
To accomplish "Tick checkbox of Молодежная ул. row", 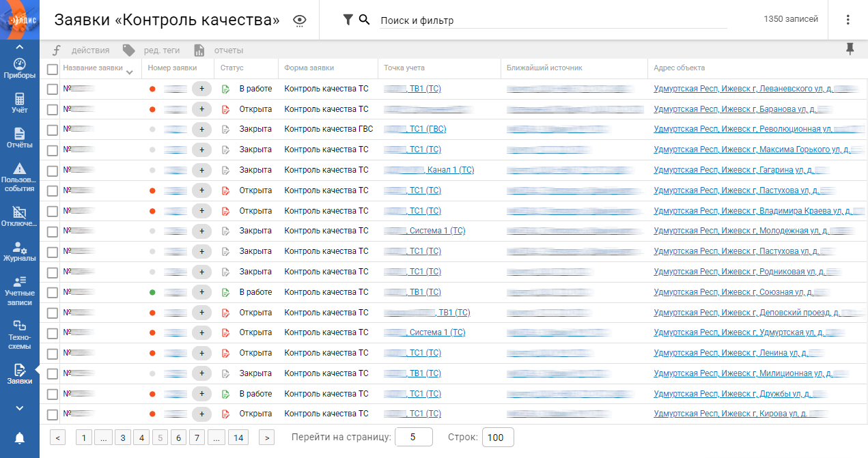I will pos(53,231).
